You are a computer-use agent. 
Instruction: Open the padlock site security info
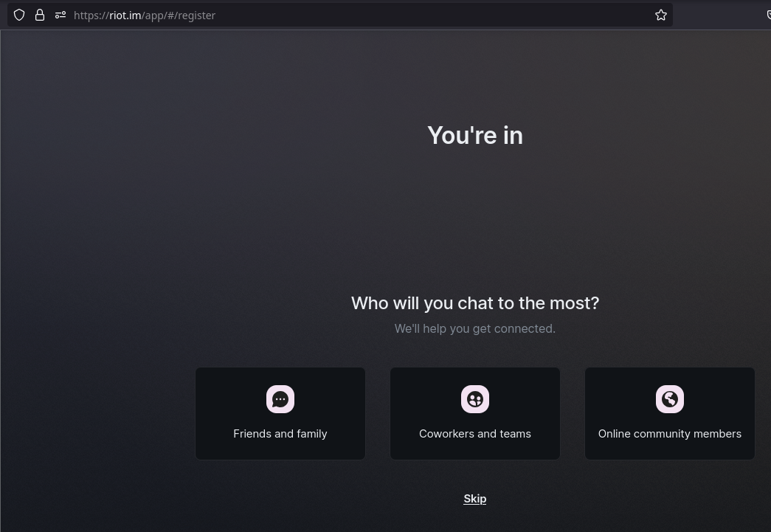click(40, 15)
